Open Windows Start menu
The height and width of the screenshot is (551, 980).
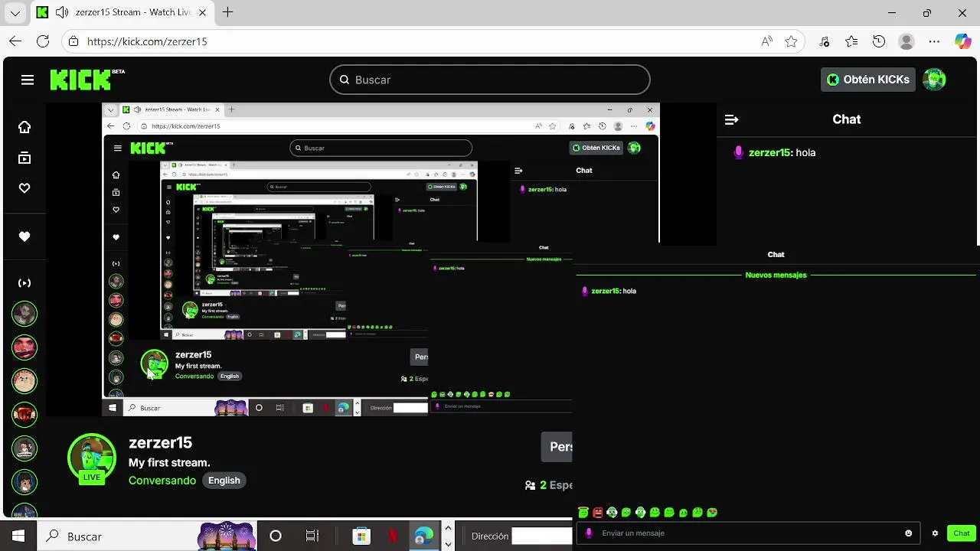18,536
